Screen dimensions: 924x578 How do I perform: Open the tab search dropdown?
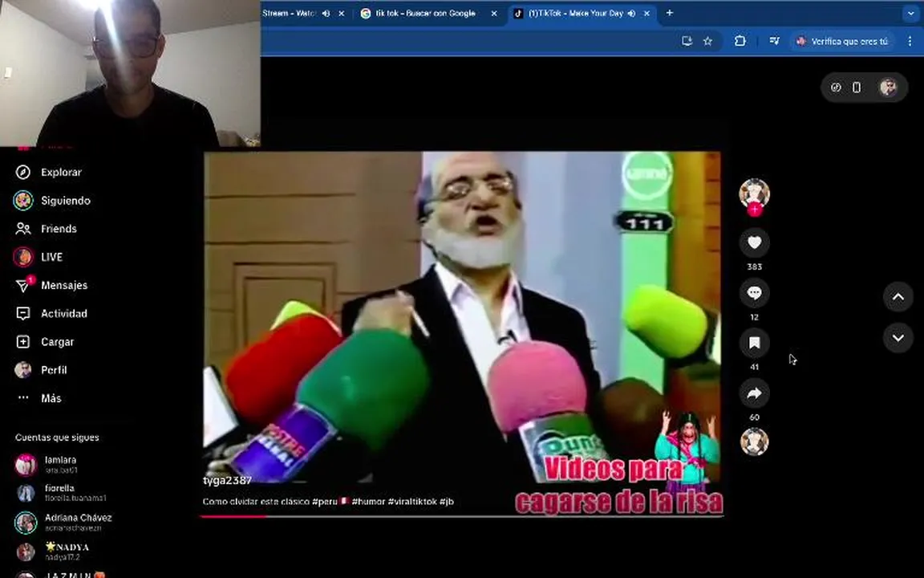pyautogui.click(x=911, y=13)
